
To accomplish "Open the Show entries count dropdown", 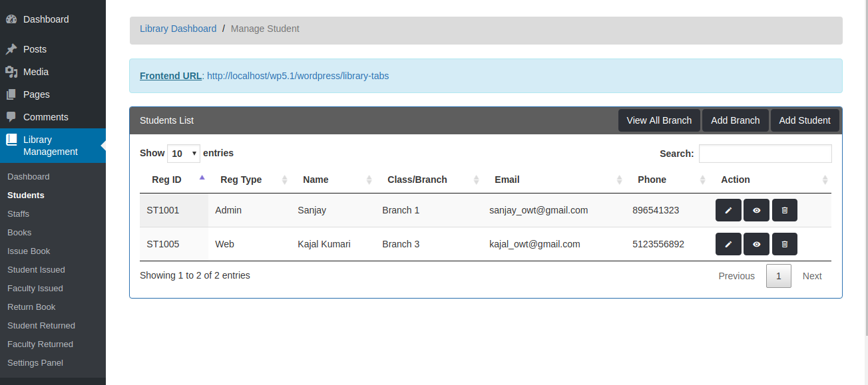I will (x=183, y=154).
